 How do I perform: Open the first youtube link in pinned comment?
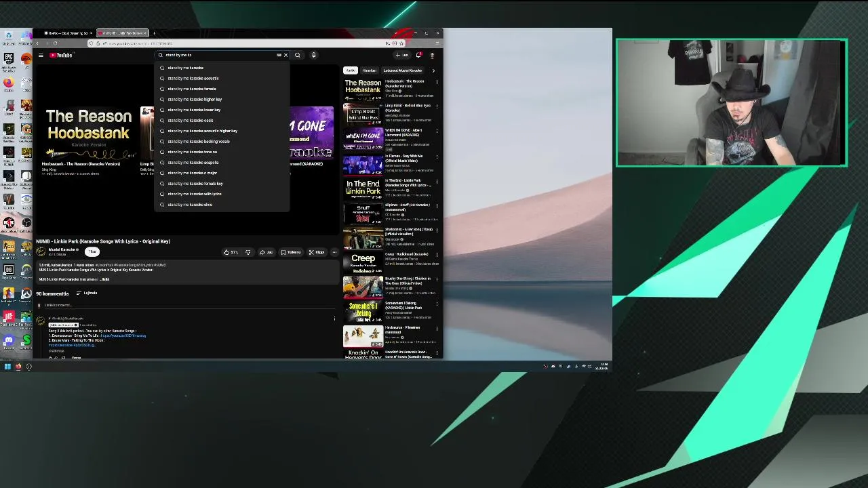click(123, 335)
